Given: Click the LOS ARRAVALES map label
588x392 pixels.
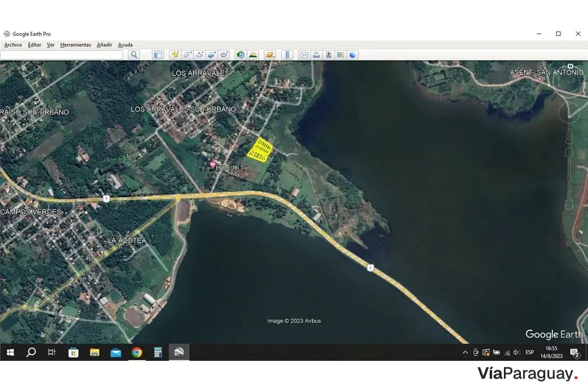Looking at the screenshot, I should [x=201, y=73].
